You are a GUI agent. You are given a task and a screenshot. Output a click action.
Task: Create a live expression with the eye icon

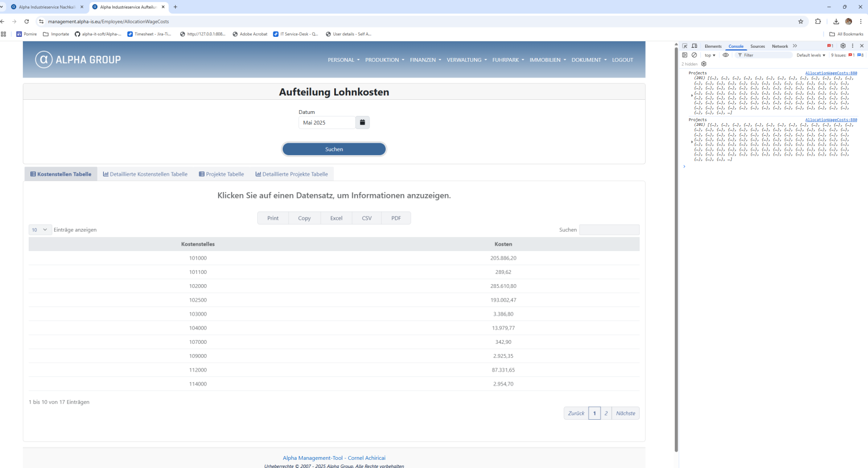coord(725,55)
